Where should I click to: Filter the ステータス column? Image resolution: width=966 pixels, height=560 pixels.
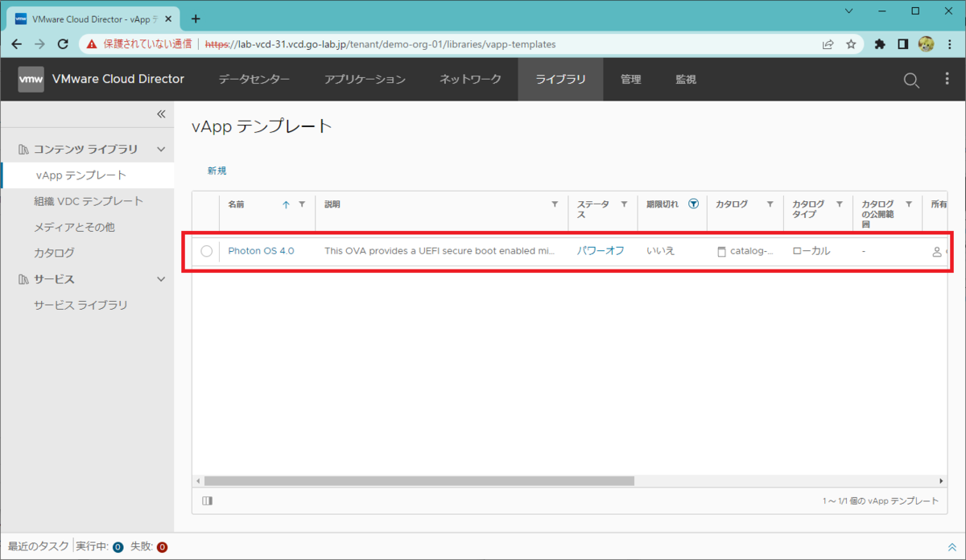tap(624, 204)
